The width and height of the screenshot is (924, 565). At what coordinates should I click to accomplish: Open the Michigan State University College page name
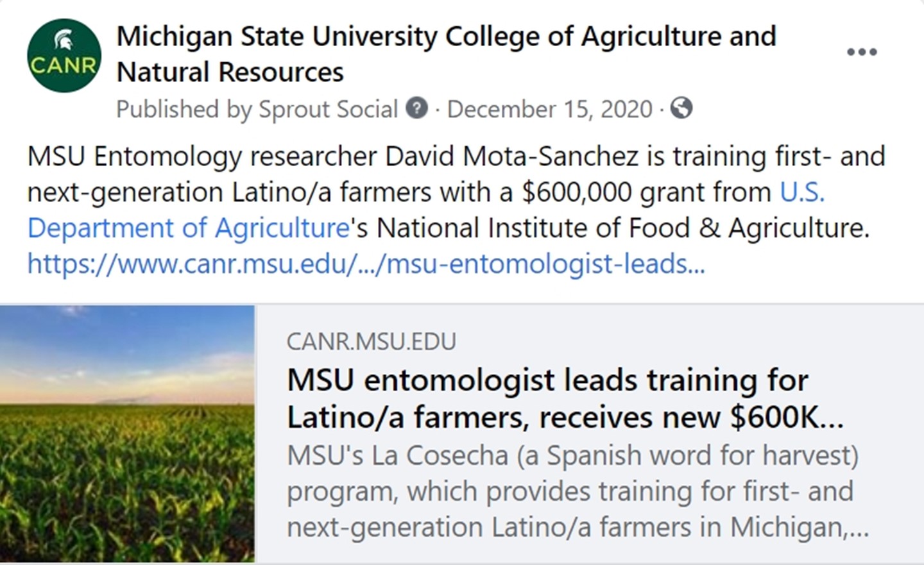446,37
